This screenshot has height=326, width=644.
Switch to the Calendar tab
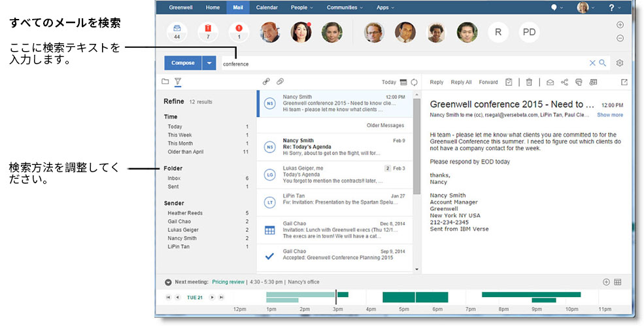267,7
